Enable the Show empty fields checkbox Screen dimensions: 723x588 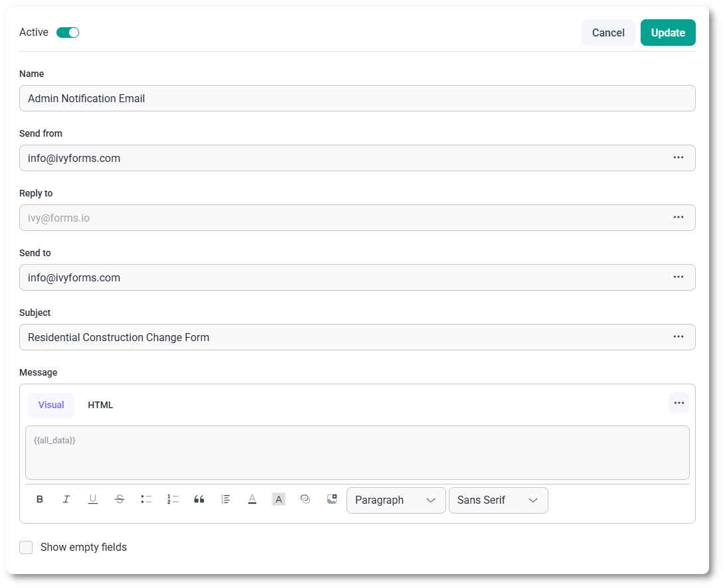25,547
